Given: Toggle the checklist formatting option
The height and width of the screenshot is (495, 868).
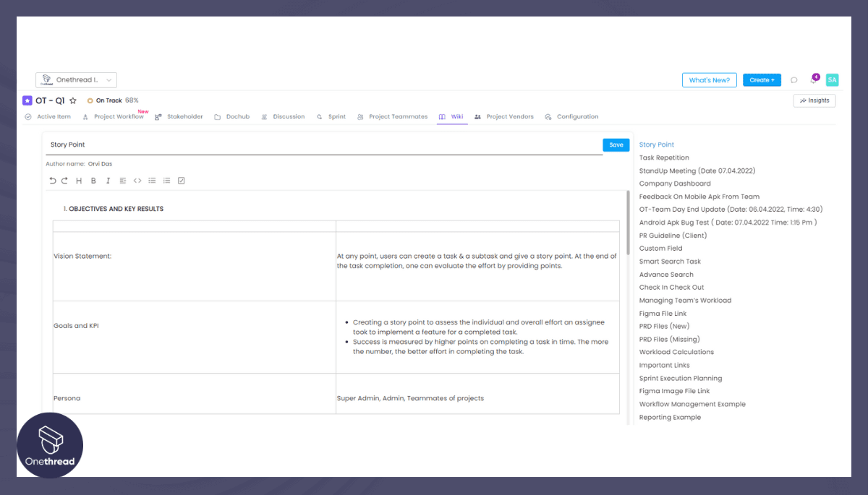Looking at the screenshot, I should tap(182, 181).
